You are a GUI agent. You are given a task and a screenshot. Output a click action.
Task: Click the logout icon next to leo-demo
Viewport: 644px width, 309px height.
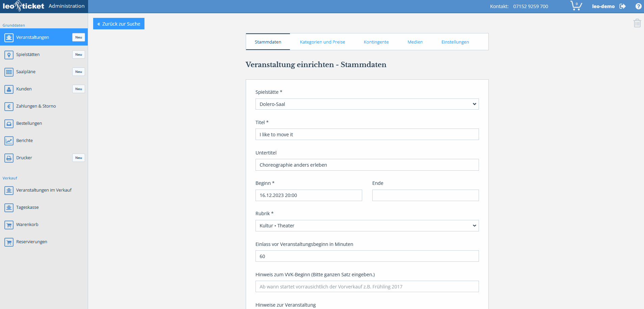(622, 6)
